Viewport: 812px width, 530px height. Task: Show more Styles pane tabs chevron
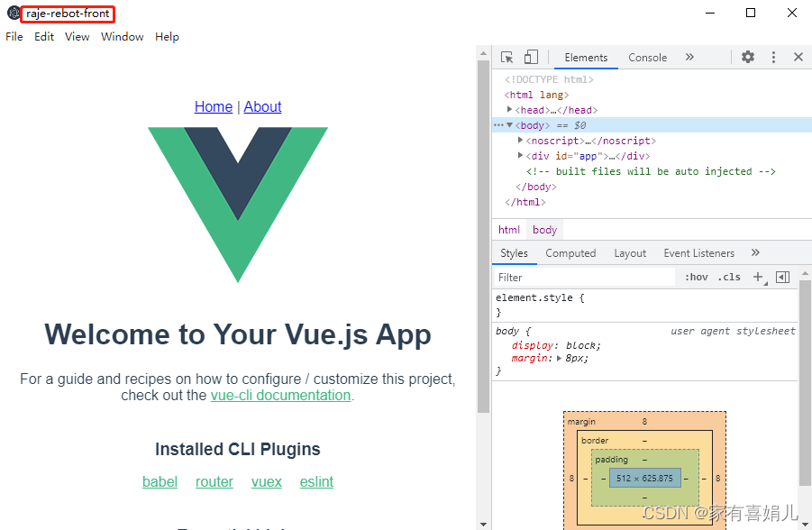tap(755, 252)
